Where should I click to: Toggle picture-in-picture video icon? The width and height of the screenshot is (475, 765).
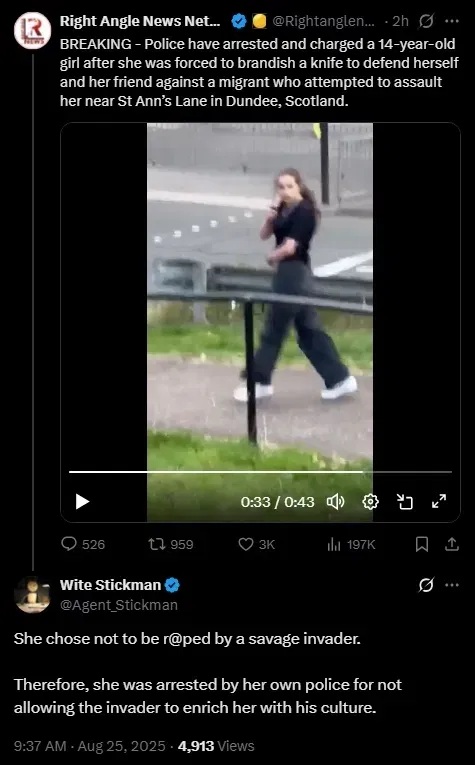click(405, 502)
